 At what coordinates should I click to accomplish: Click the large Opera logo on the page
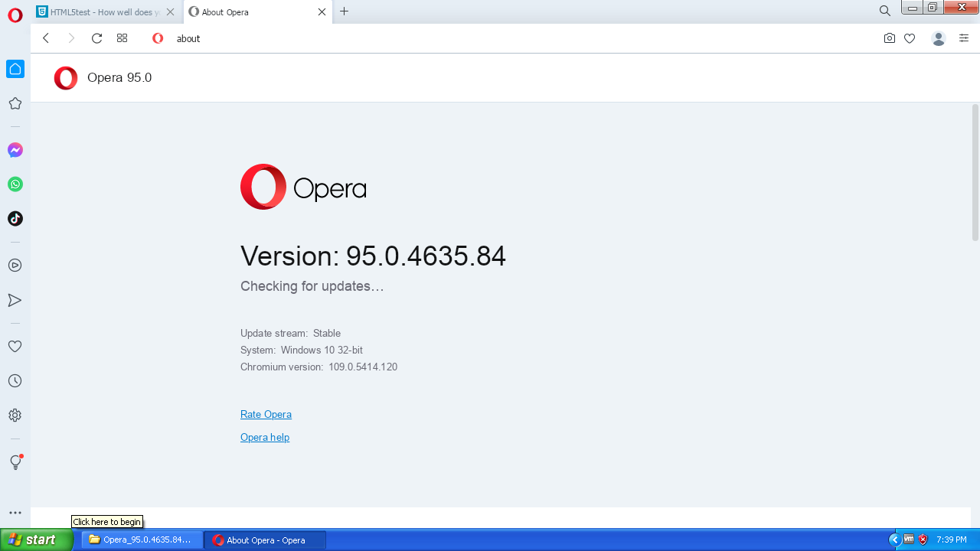(x=303, y=187)
